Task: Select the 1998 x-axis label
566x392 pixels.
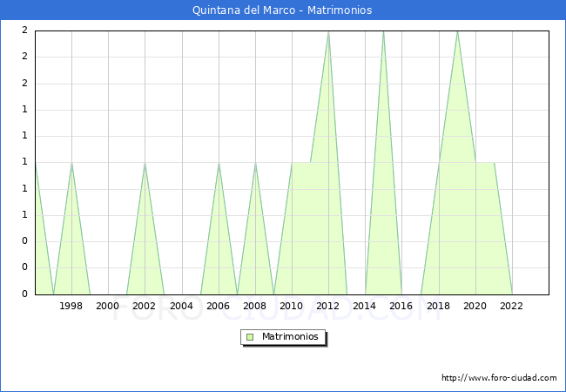Action: tap(71, 306)
